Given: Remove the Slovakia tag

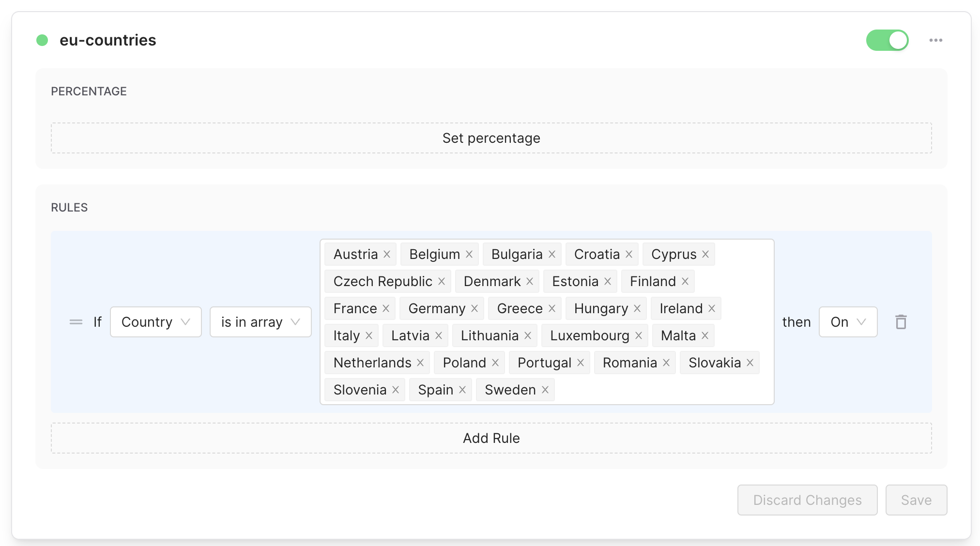Looking at the screenshot, I should 750,363.
